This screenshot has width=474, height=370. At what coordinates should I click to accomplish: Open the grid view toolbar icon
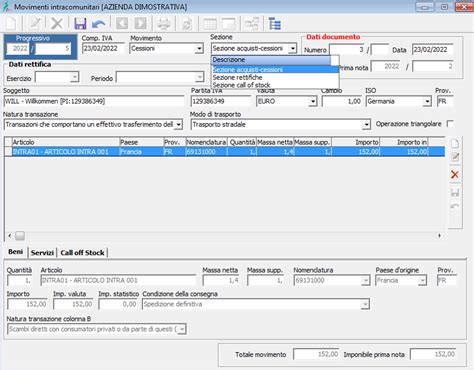tap(210, 24)
